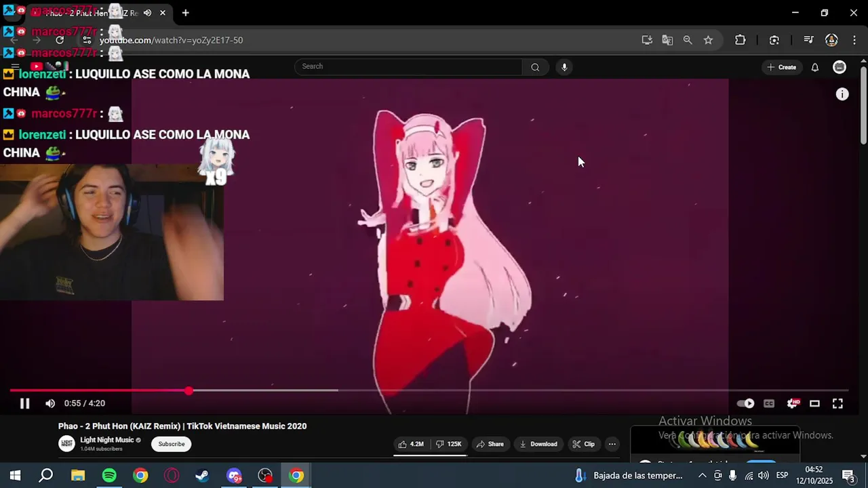
Task: Open Steam from the taskbar
Action: coord(202,476)
